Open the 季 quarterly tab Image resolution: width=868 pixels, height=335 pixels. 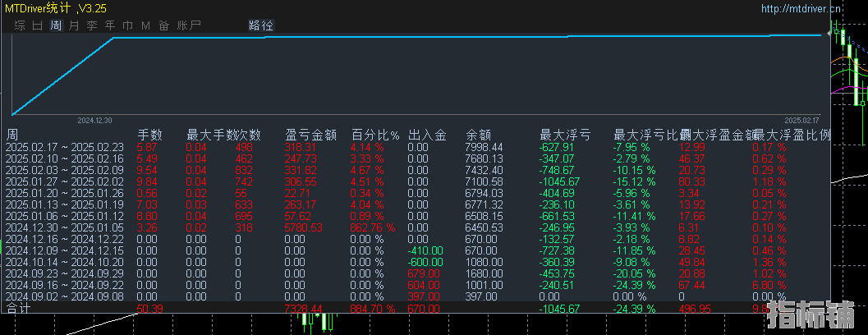[x=92, y=25]
